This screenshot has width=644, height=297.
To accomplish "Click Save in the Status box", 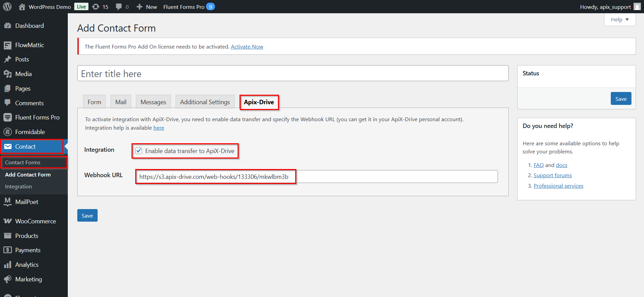I will click(x=621, y=99).
